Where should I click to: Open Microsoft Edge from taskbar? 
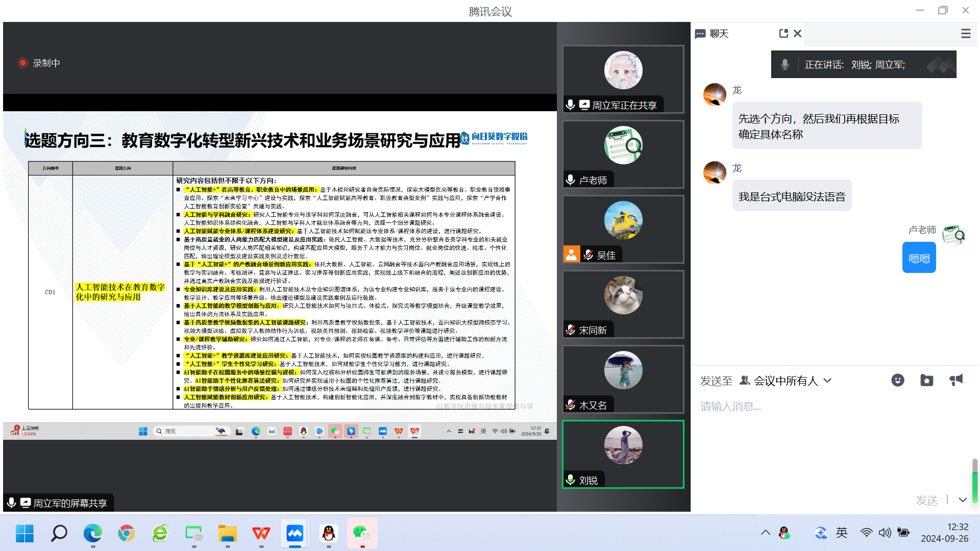pos(92,533)
